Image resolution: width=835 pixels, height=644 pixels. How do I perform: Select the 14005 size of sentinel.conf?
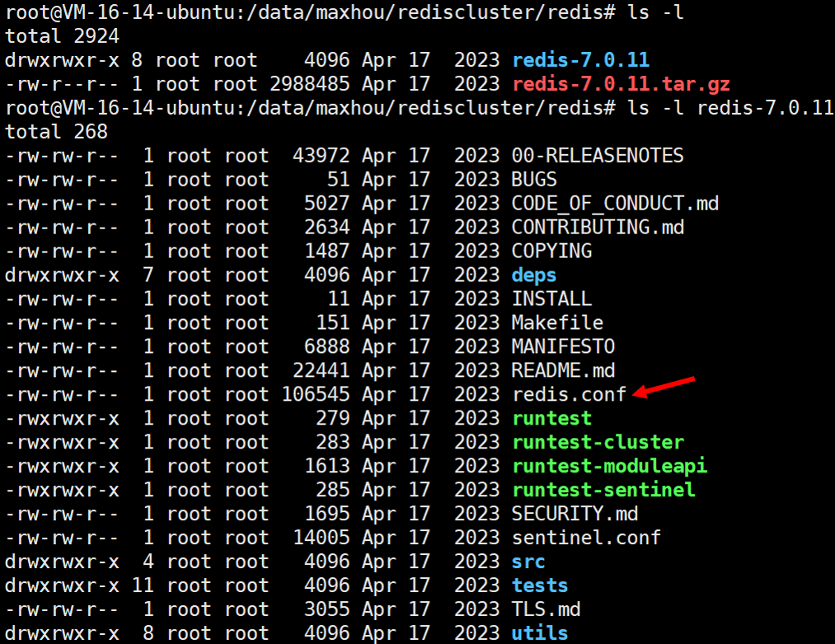click(x=321, y=538)
